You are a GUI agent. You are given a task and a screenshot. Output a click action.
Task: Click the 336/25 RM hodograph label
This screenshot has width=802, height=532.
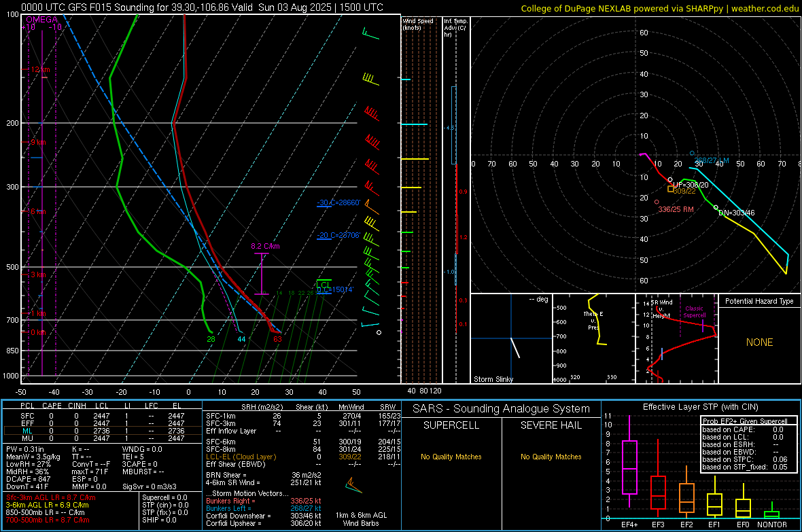676,209
